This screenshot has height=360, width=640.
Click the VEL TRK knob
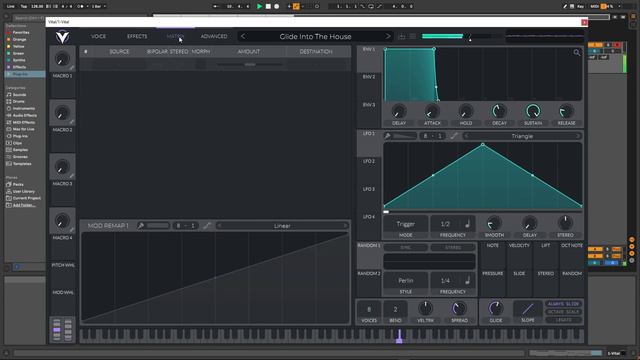click(x=425, y=308)
